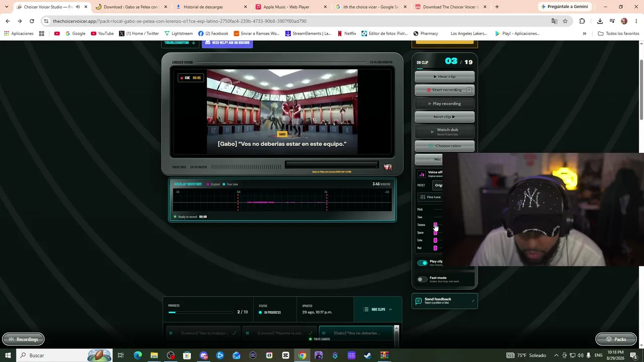Open Microsoft Edge from the taskbar

pos(137,355)
